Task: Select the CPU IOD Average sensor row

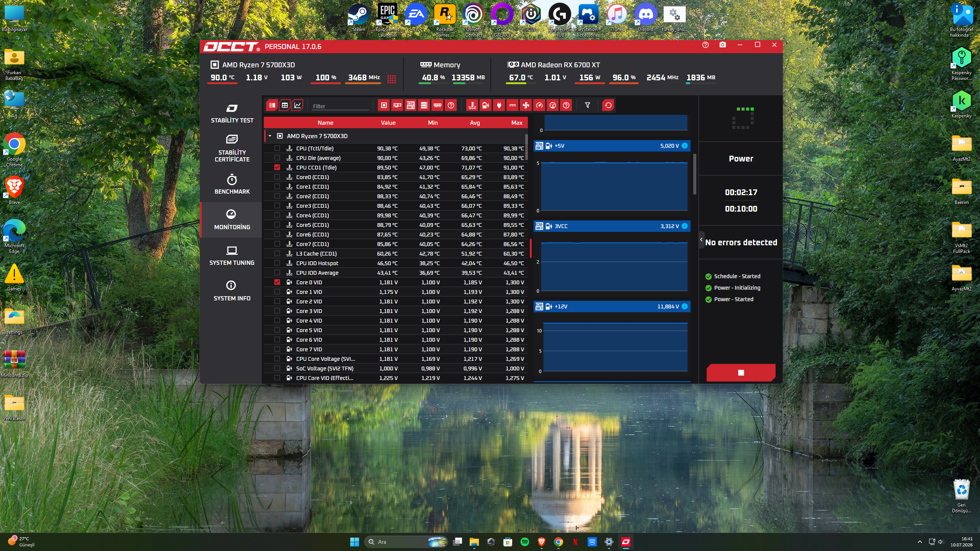Action: tap(395, 273)
